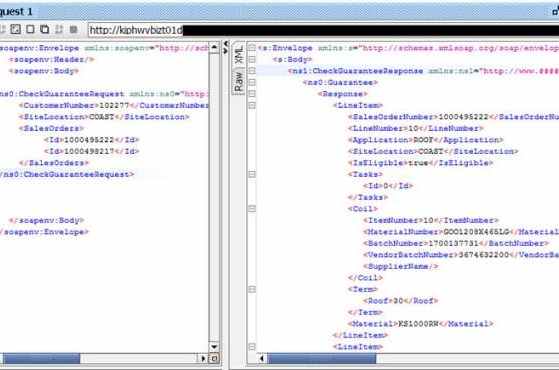Collapse the Term node fold marker
Viewport: 559px width, 370px height.
[252, 289]
